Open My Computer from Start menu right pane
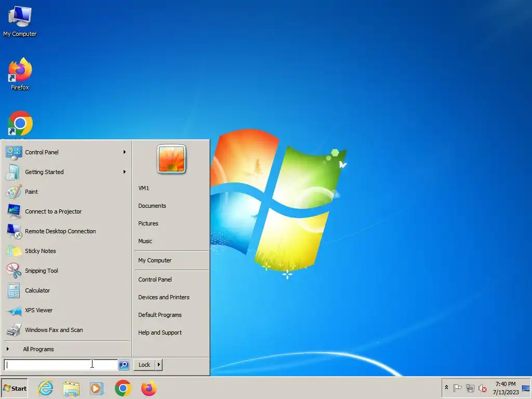The width and height of the screenshot is (532, 399). [x=155, y=260]
